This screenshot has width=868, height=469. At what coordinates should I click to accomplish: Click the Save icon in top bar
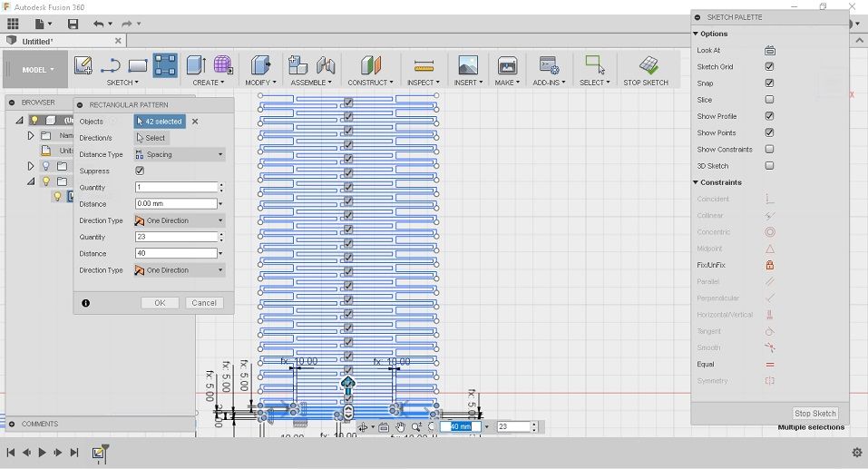pyautogui.click(x=73, y=24)
